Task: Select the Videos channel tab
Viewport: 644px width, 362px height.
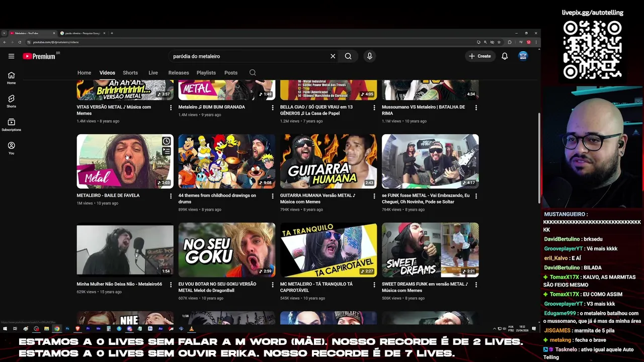Action: [x=107, y=73]
